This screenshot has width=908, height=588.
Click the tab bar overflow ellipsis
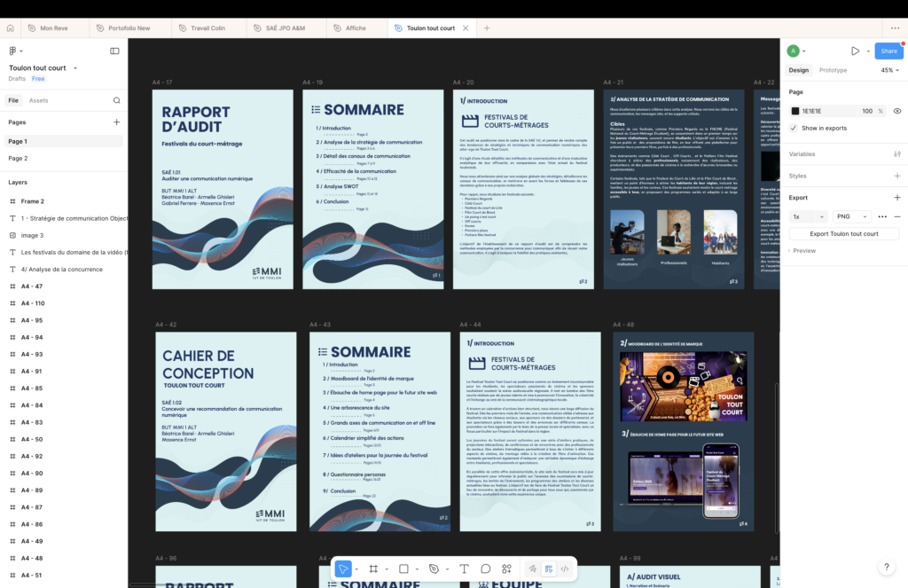click(x=895, y=27)
